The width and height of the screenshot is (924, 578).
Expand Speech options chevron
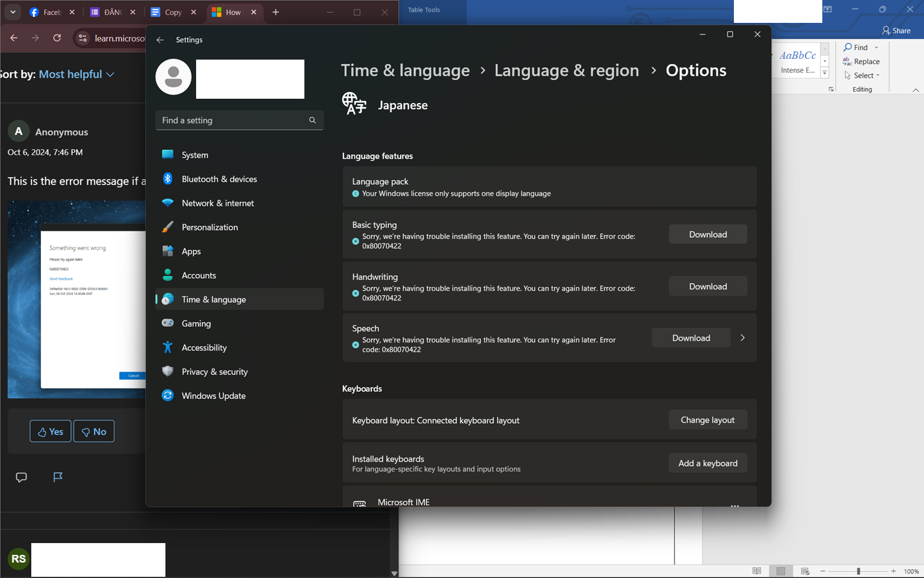point(743,338)
